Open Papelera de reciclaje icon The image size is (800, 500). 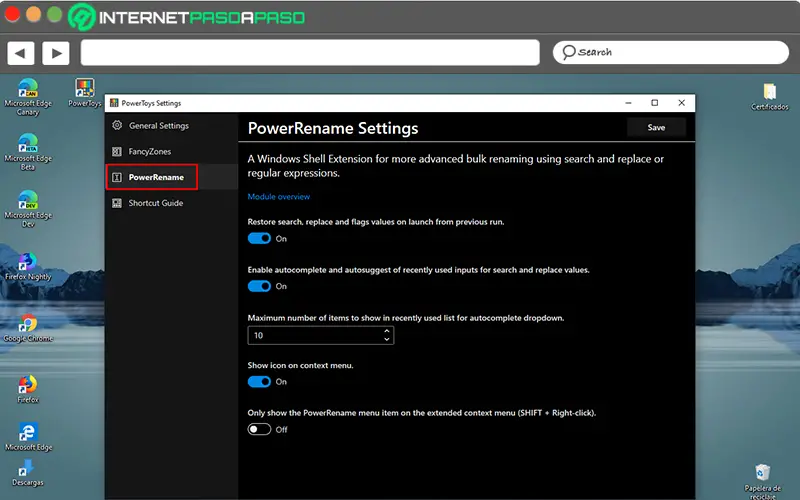763,472
